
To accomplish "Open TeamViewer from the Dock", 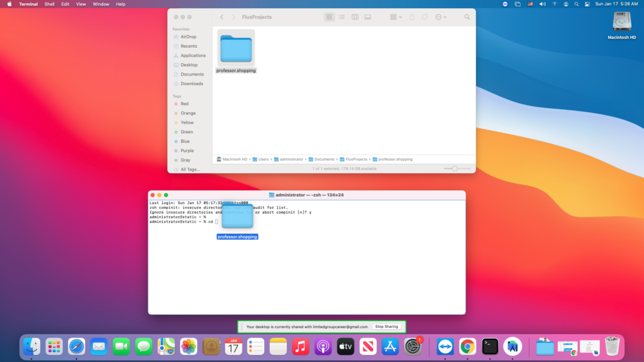I will pos(445,347).
